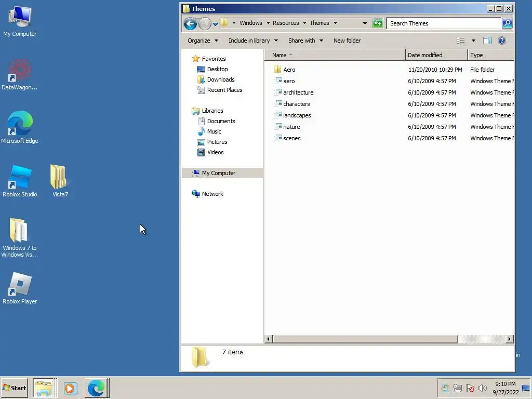Open the address bar history dropdown
532x399 pixels.
(x=365, y=23)
